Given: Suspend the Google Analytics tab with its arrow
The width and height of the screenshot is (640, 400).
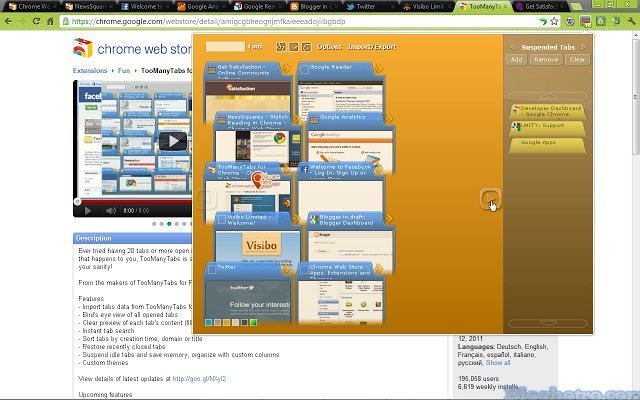Looking at the screenshot, I should tap(389, 118).
